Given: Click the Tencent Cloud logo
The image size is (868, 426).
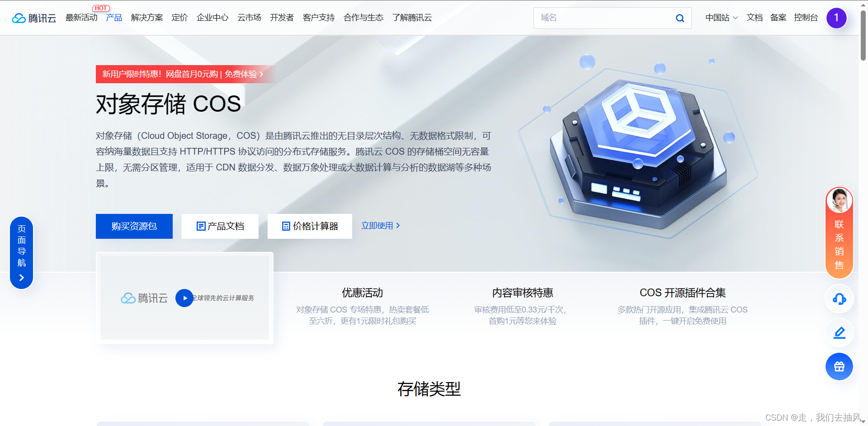Looking at the screenshot, I should pyautogui.click(x=33, y=18).
